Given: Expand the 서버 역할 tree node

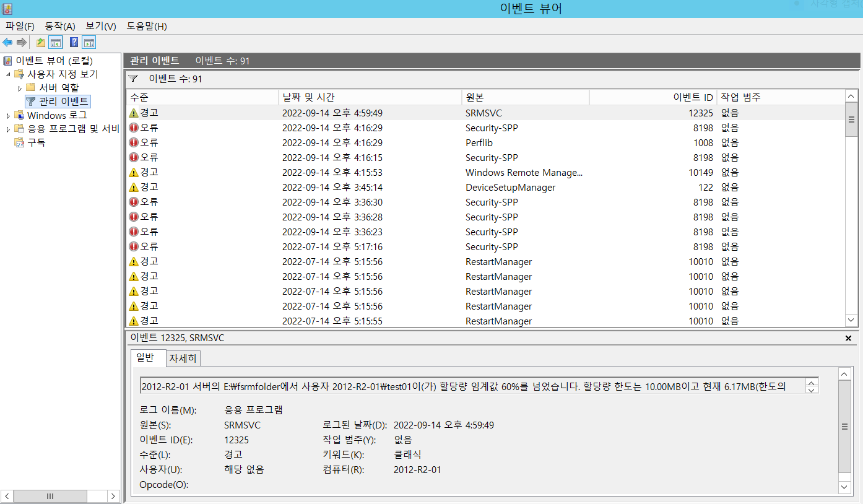Looking at the screenshot, I should click(x=19, y=88).
